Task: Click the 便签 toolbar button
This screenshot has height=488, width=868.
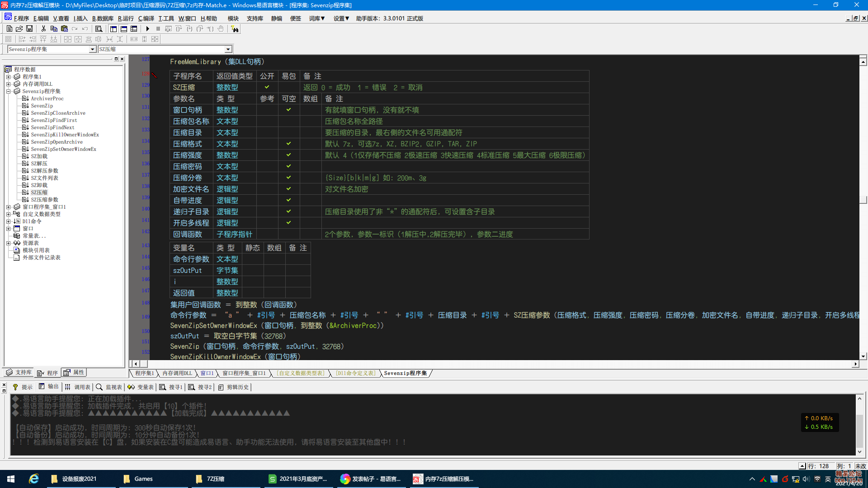Action: click(x=296, y=19)
